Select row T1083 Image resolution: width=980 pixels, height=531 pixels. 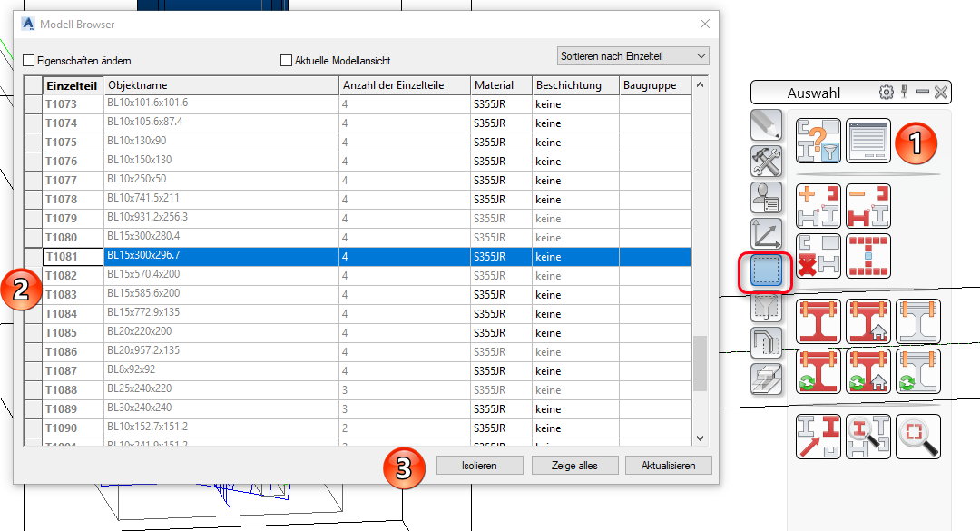click(x=358, y=295)
